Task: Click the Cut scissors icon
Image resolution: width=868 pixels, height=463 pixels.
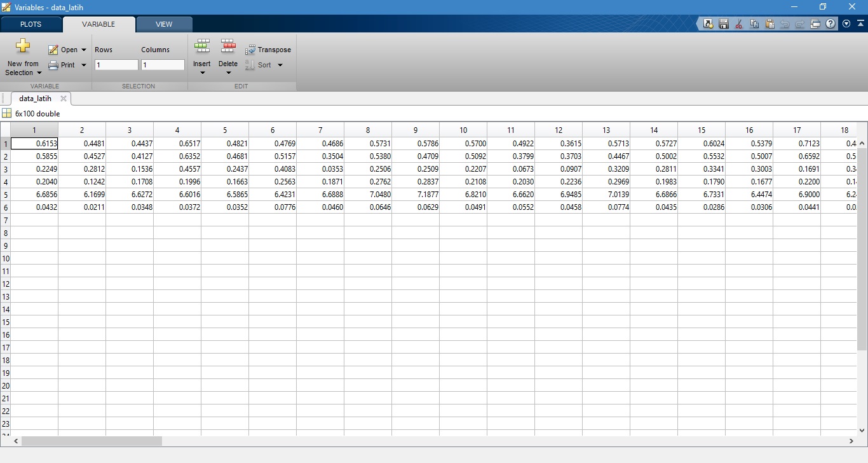Action: [738, 24]
